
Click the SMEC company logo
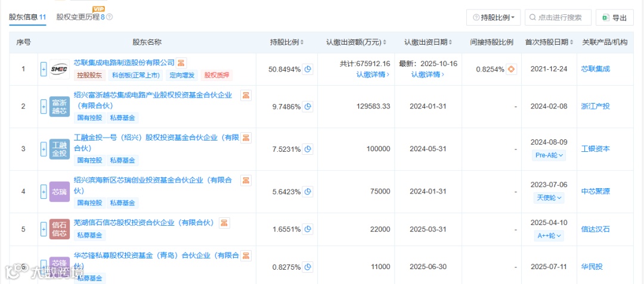pos(60,69)
